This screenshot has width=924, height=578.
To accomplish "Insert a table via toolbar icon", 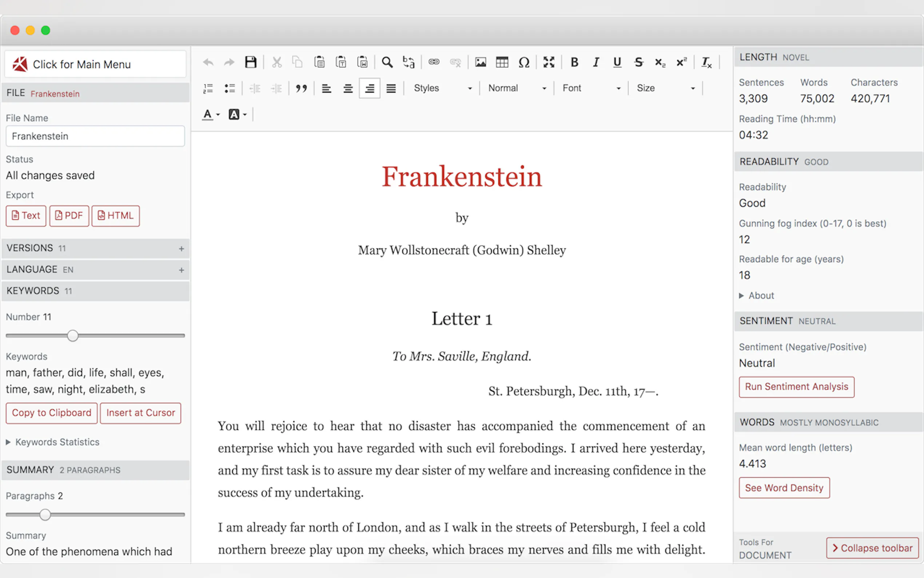I will (x=502, y=62).
